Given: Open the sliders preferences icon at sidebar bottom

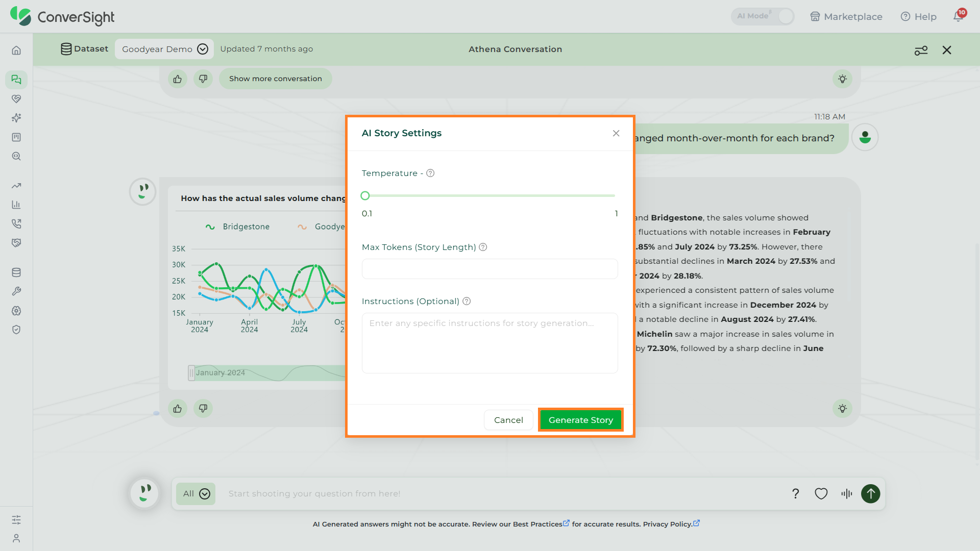Looking at the screenshot, I should coord(16,520).
